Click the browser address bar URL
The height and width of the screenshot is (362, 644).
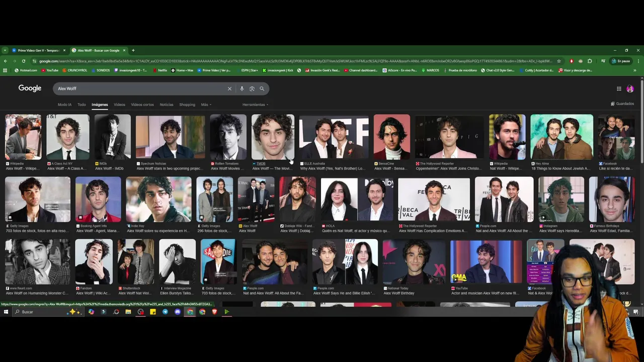pos(296,61)
